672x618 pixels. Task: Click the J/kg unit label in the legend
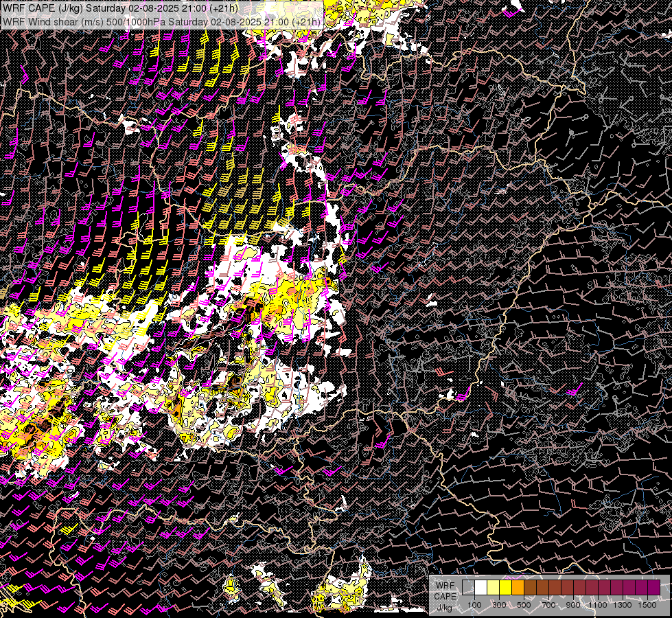tap(444, 608)
